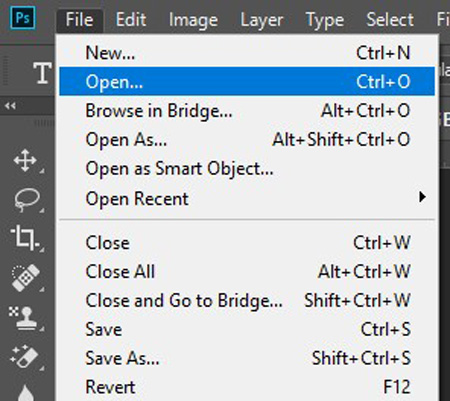Click the Photoshop Ps logo

click(x=23, y=18)
